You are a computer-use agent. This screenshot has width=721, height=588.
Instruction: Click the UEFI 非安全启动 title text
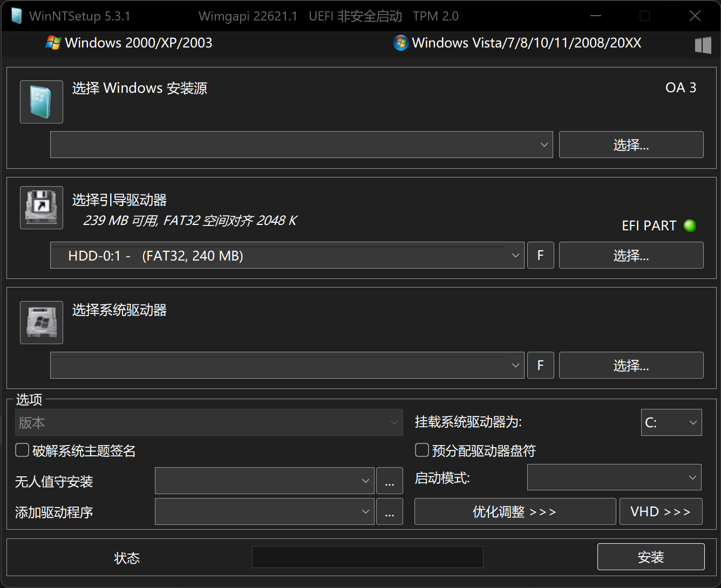(x=356, y=16)
